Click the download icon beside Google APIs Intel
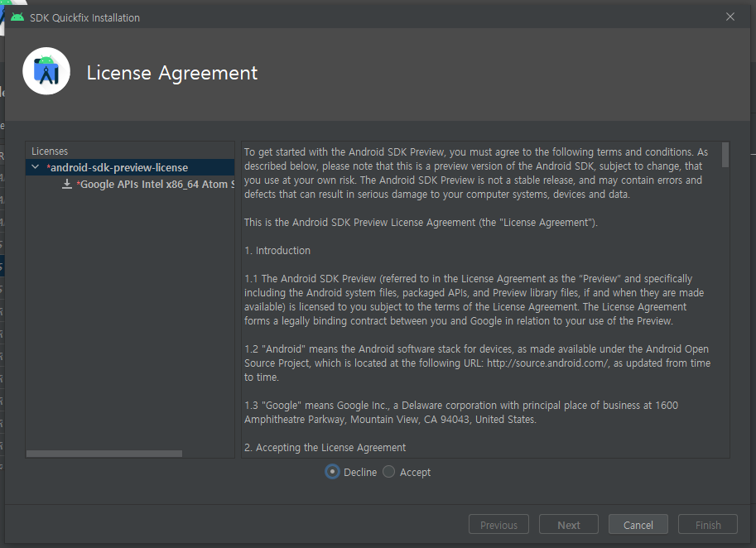756x548 pixels. tap(67, 184)
